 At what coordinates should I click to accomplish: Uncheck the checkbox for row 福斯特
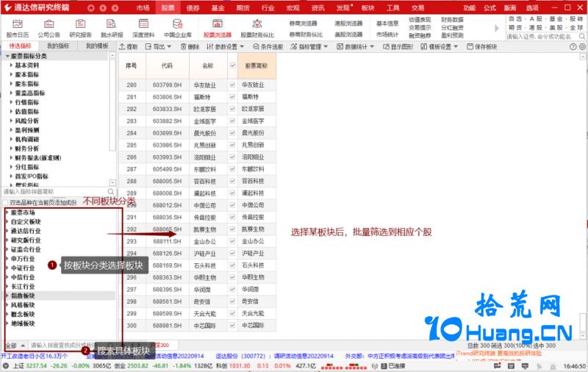click(232, 97)
